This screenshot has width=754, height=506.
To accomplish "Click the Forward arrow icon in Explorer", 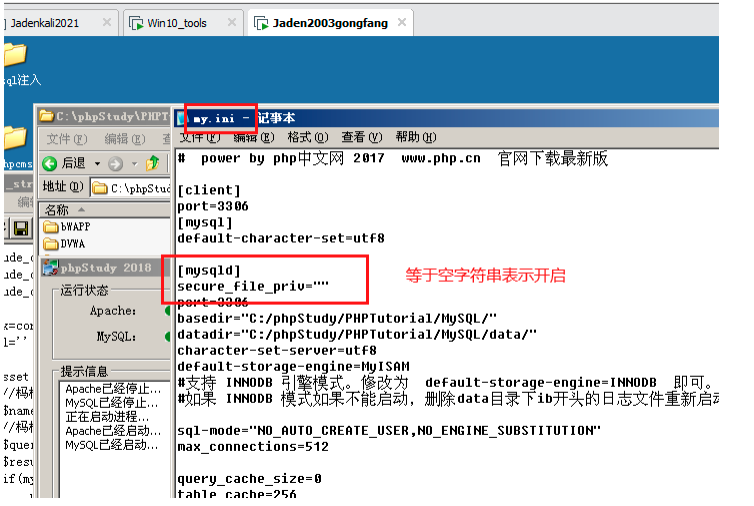I will (x=115, y=163).
